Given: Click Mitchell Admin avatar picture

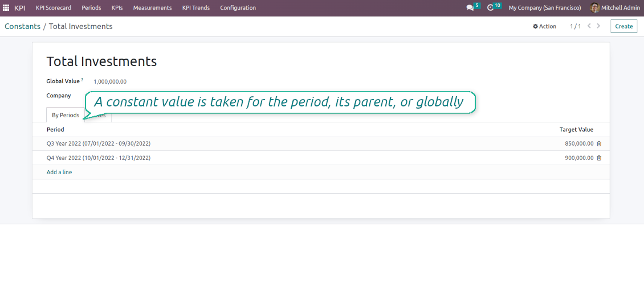Looking at the screenshot, I should click(x=594, y=8).
